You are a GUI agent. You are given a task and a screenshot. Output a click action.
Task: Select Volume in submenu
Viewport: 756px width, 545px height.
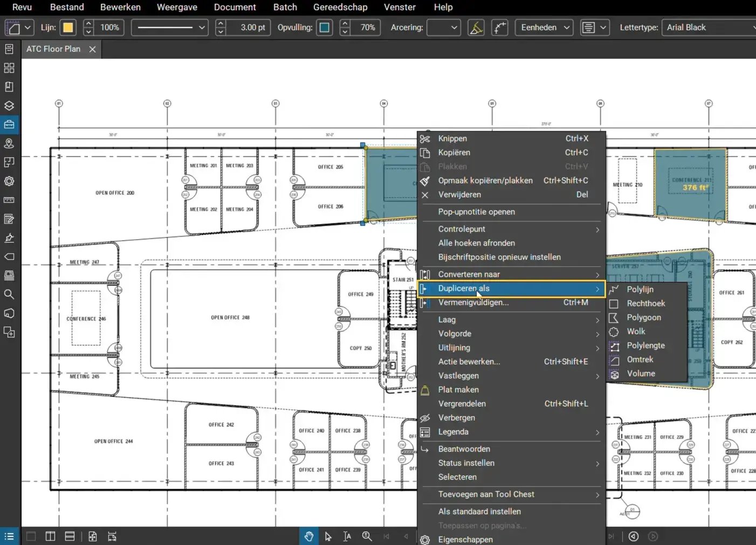pos(647,374)
